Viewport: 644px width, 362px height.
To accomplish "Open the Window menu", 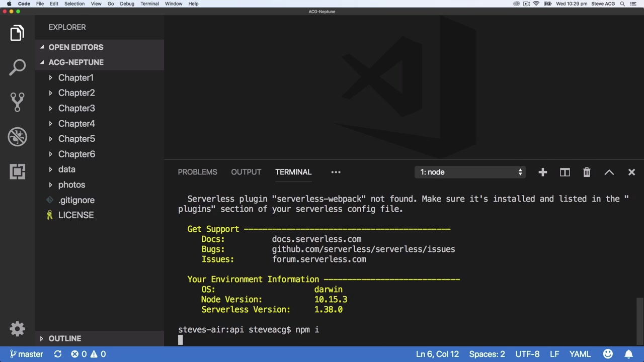I will pos(174,4).
